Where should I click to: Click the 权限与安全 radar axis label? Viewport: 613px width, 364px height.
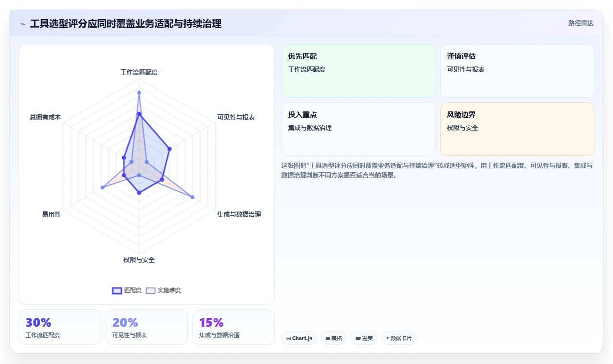point(139,260)
